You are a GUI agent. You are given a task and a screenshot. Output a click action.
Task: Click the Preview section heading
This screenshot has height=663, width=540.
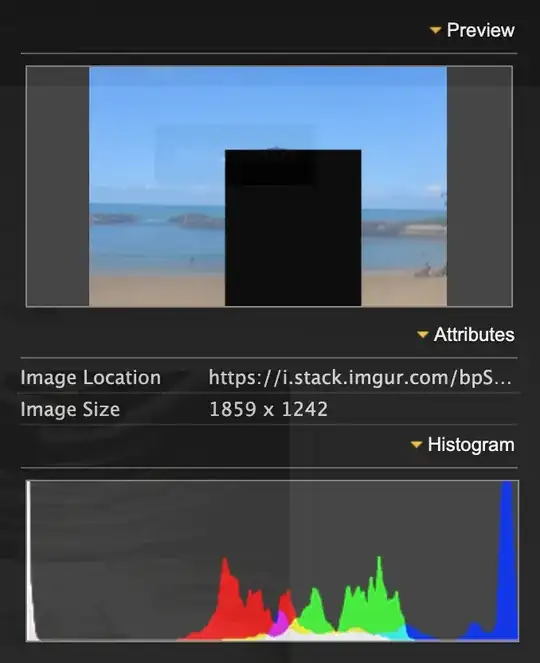(x=480, y=30)
